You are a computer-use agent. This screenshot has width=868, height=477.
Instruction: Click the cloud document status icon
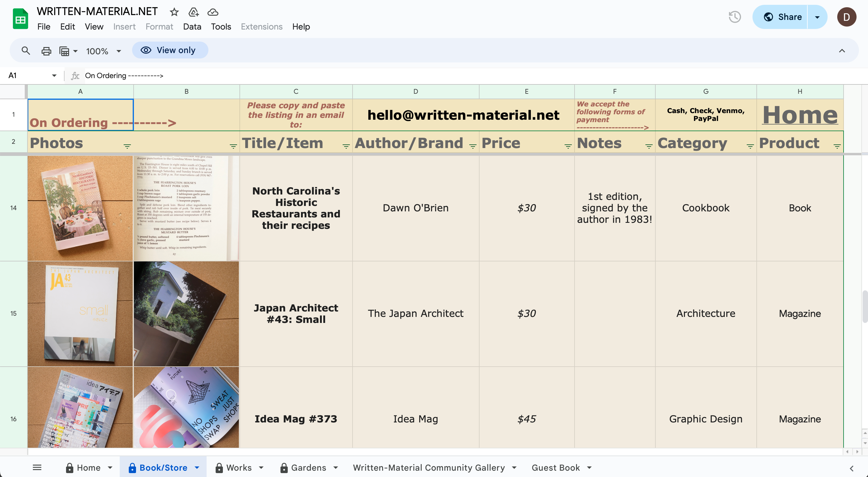(x=213, y=12)
